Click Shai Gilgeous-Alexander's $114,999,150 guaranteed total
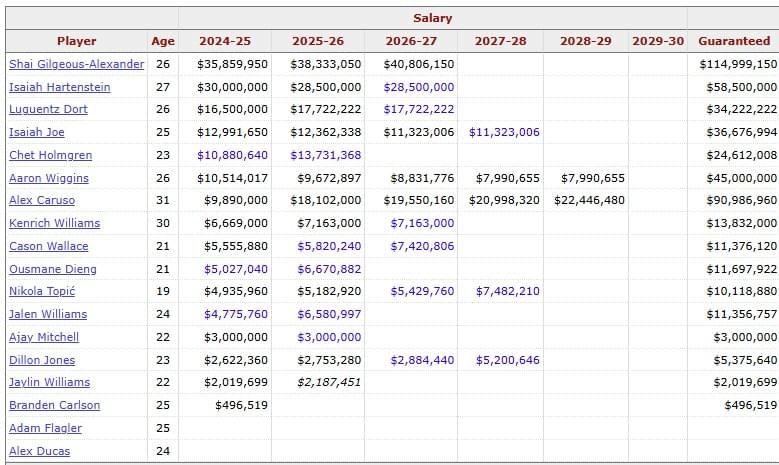The height and width of the screenshot is (465, 779). tap(738, 64)
